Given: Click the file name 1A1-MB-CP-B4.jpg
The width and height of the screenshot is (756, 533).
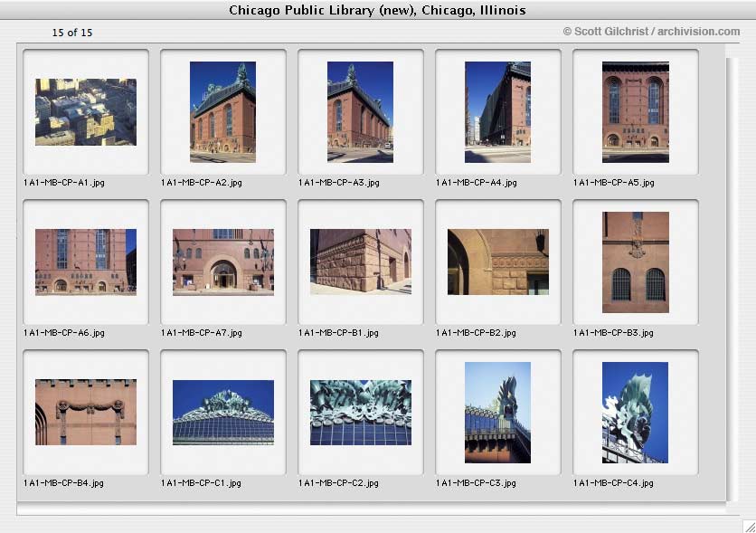Looking at the screenshot, I should pos(63,483).
